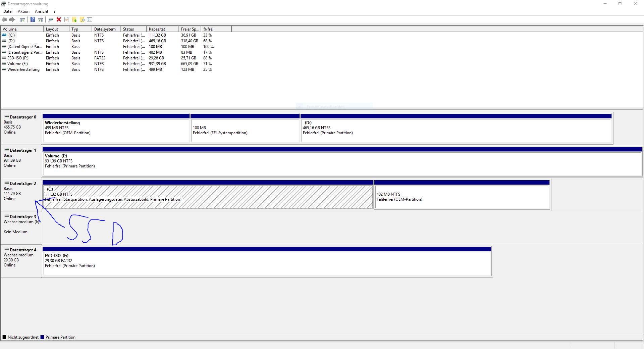
Task: Click the black Nicht zugeordnet legend swatch
Action: click(x=4, y=337)
